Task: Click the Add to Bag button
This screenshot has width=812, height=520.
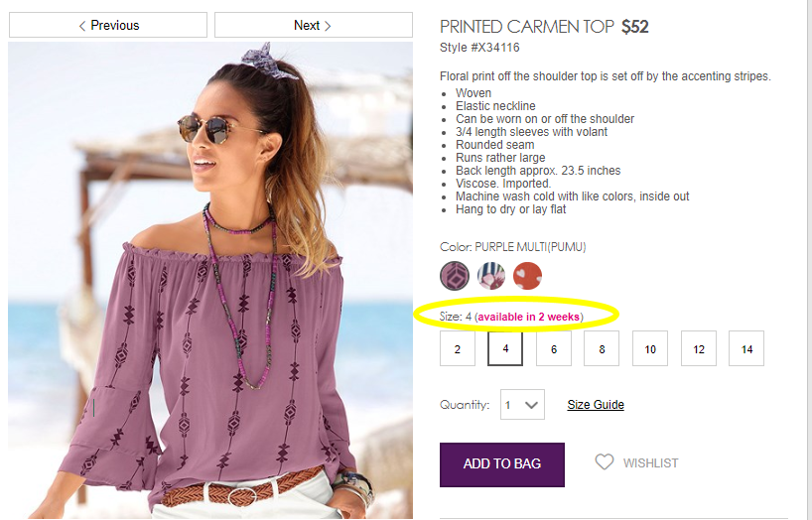Action: point(502,464)
